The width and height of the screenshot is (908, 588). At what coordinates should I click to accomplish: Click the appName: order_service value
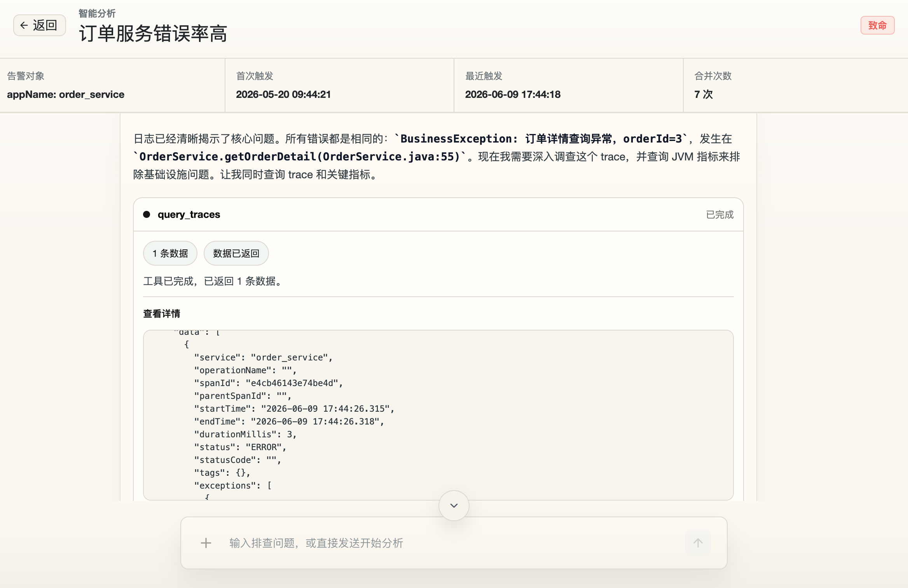pos(66,94)
